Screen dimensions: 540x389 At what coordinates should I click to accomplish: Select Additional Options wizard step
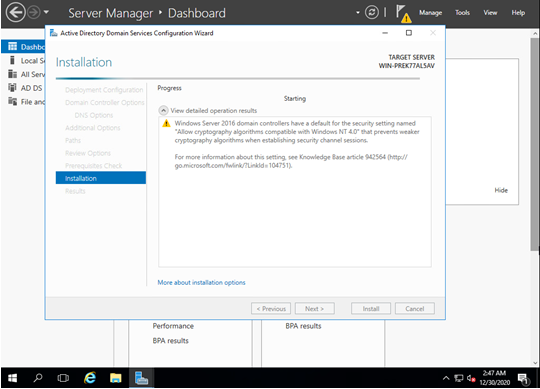point(93,128)
